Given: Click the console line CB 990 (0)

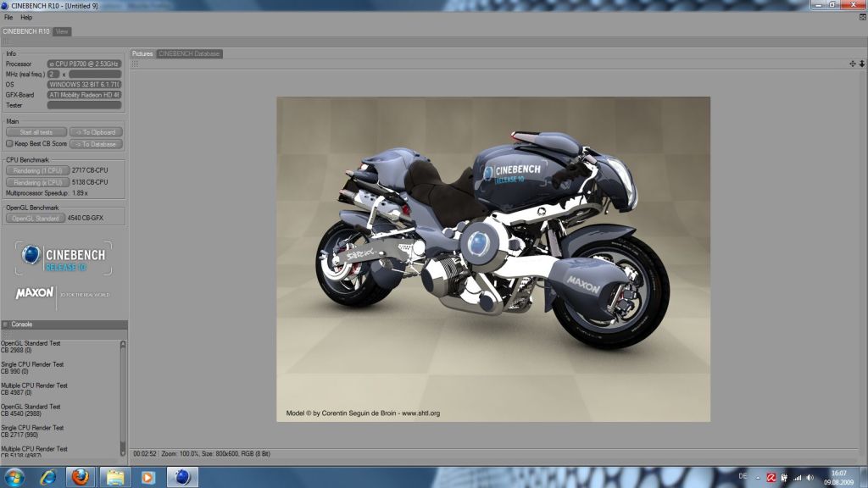Looking at the screenshot, I should click(x=14, y=371).
